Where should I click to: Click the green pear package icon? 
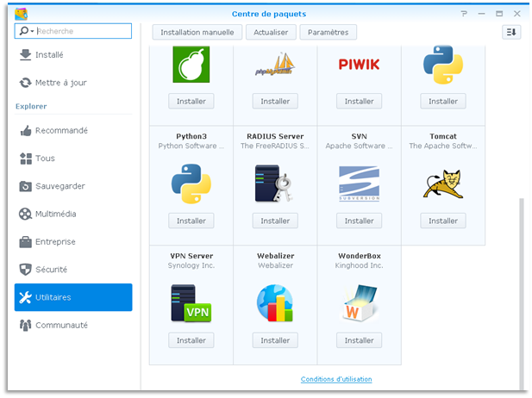coord(191,65)
